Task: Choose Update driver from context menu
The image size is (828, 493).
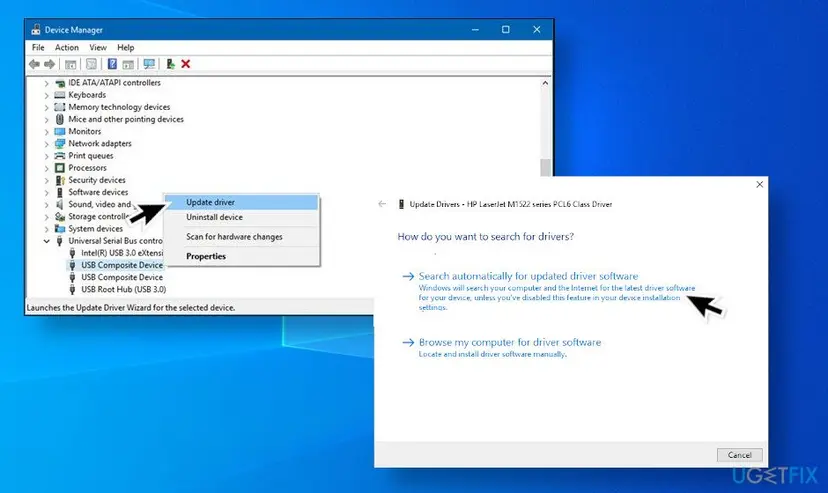Action: point(242,202)
